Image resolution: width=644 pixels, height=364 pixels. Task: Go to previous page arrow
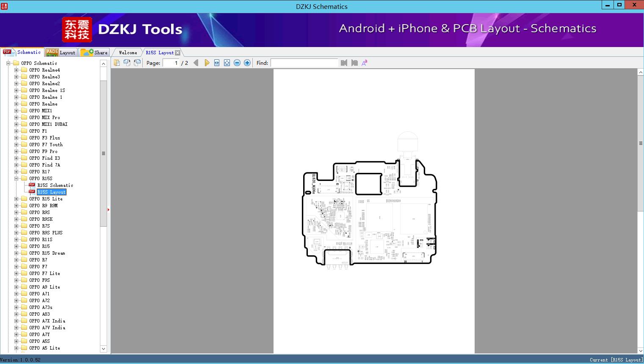pos(196,63)
